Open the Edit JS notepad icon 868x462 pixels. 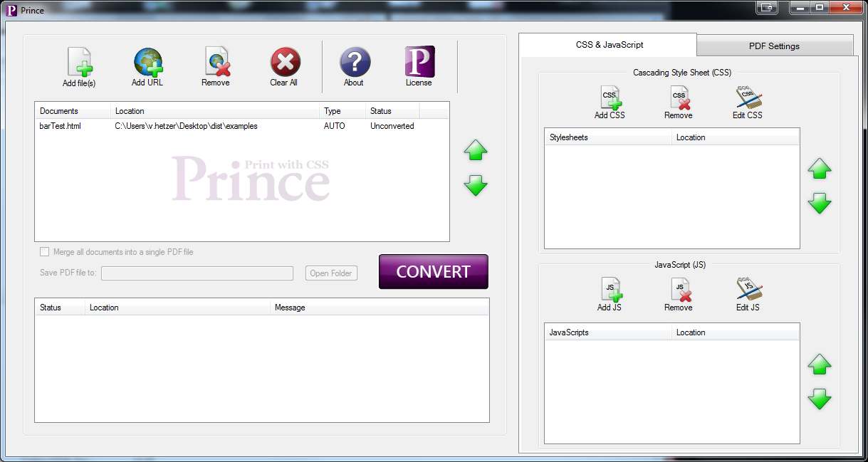tap(748, 290)
